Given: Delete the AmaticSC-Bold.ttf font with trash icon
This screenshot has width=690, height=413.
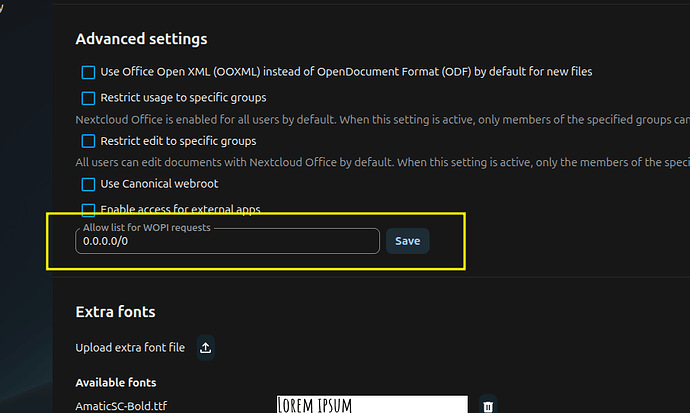Looking at the screenshot, I should pyautogui.click(x=488, y=406).
